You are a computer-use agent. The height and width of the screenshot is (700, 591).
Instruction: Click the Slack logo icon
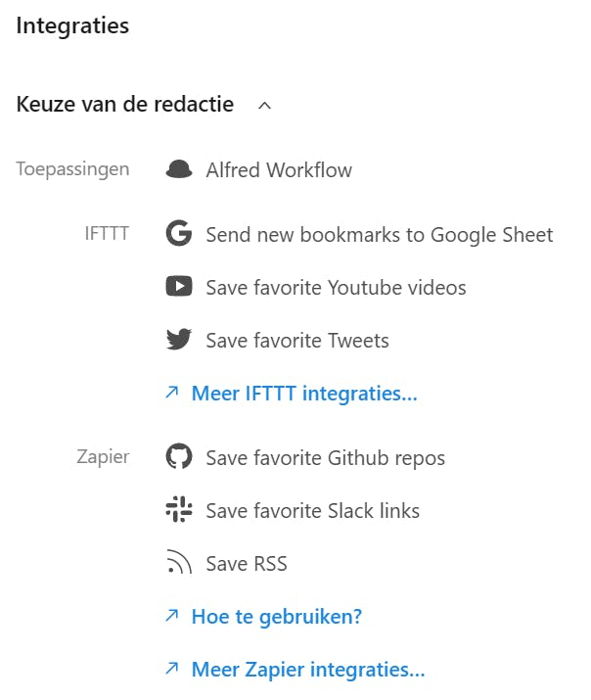[178, 510]
